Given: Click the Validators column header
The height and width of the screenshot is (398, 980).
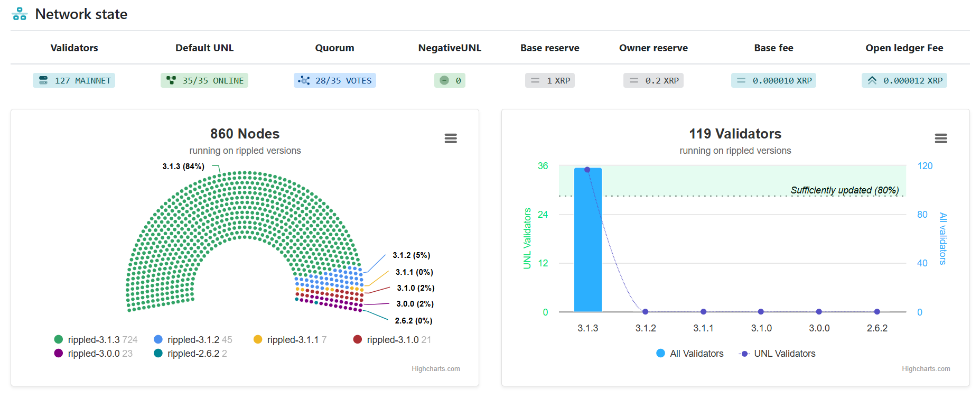Looking at the screenshot, I should 74,48.
